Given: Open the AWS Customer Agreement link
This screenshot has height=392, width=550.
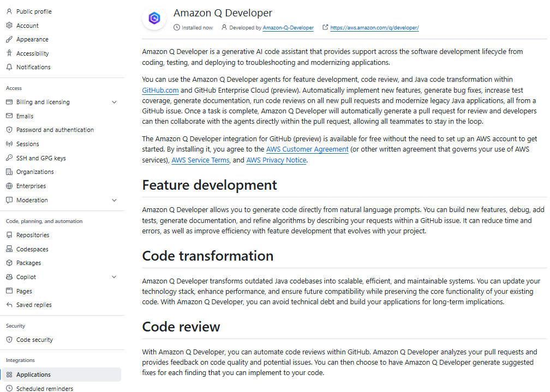Looking at the screenshot, I should click(x=307, y=149).
